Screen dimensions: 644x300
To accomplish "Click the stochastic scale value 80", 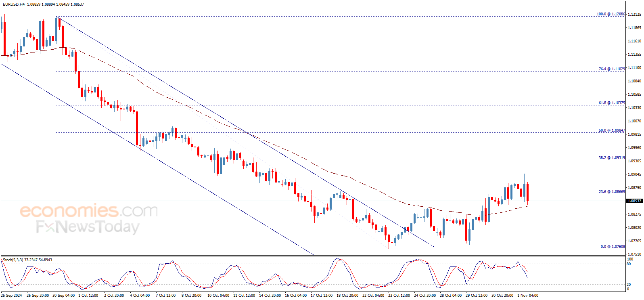I will [629, 264].
